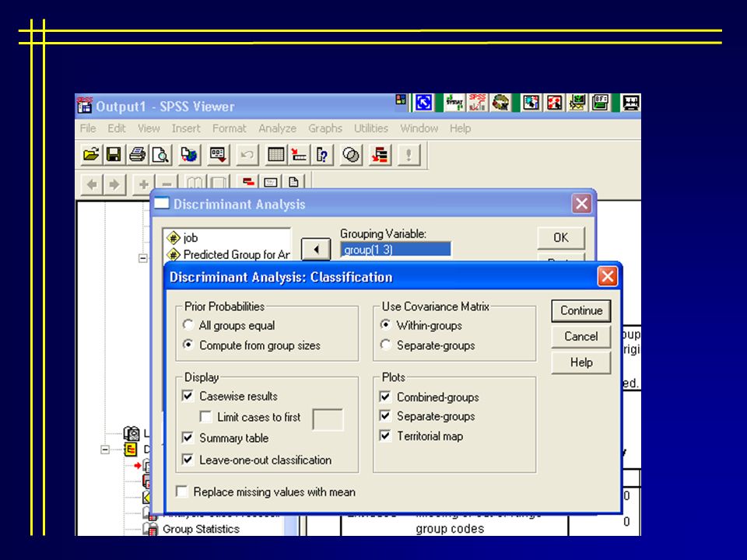This screenshot has width=747, height=560.
Task: Close the Classification dialog
Action: point(608,276)
